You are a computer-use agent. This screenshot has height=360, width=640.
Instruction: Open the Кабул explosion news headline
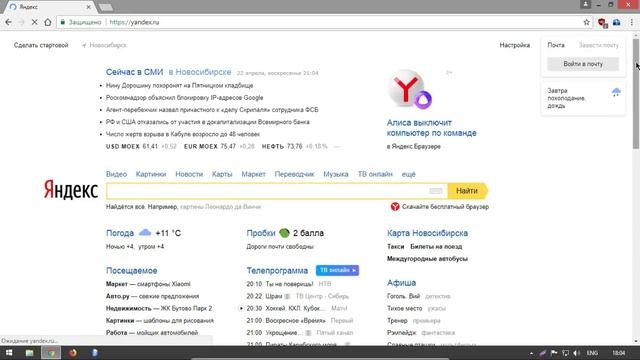[x=183, y=134]
